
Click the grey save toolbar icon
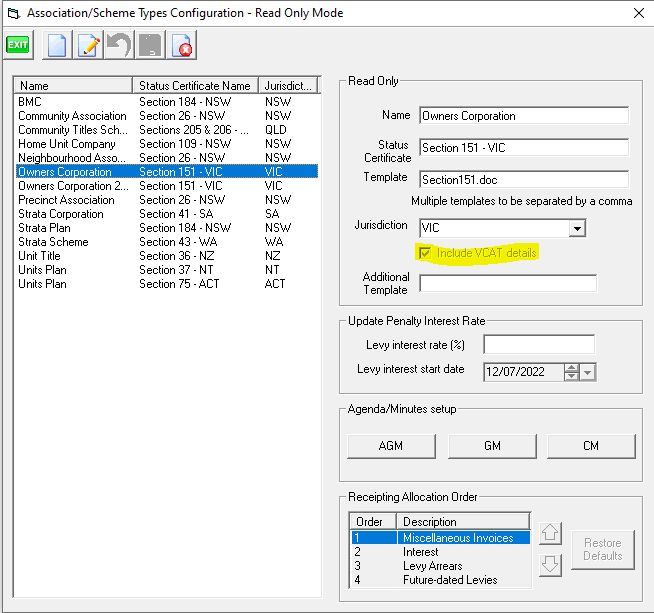[x=150, y=45]
